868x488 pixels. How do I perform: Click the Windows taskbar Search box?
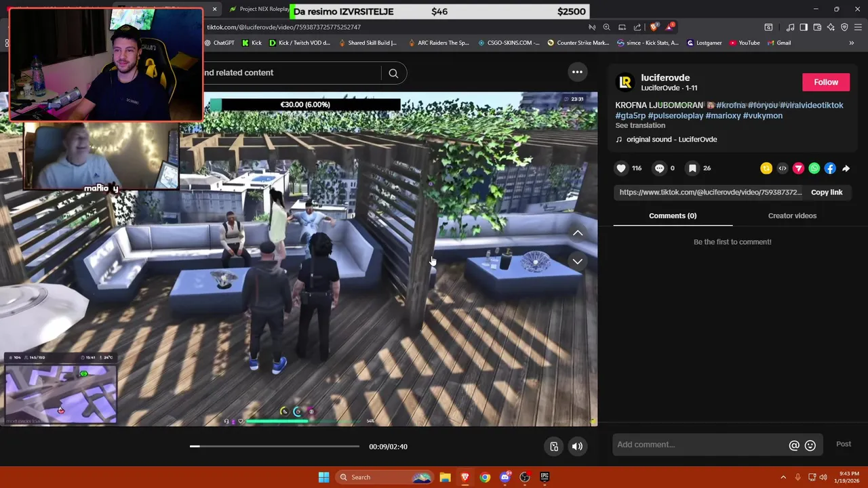tap(384, 477)
